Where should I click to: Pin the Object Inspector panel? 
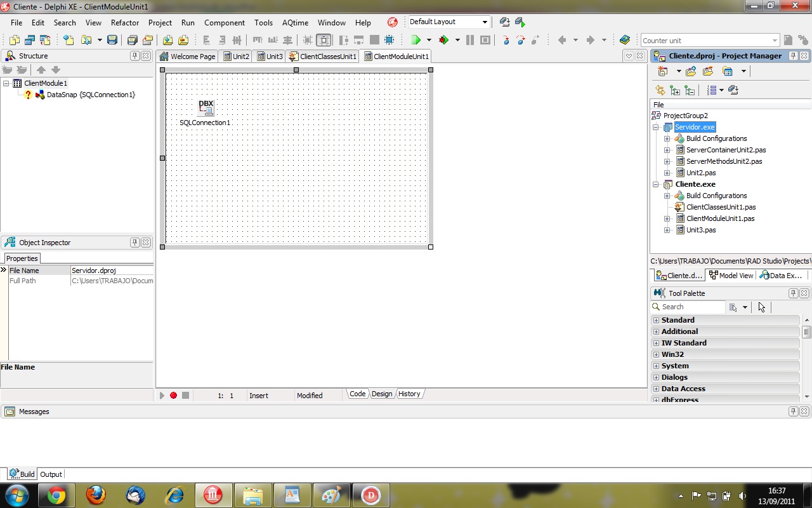pyautogui.click(x=134, y=242)
